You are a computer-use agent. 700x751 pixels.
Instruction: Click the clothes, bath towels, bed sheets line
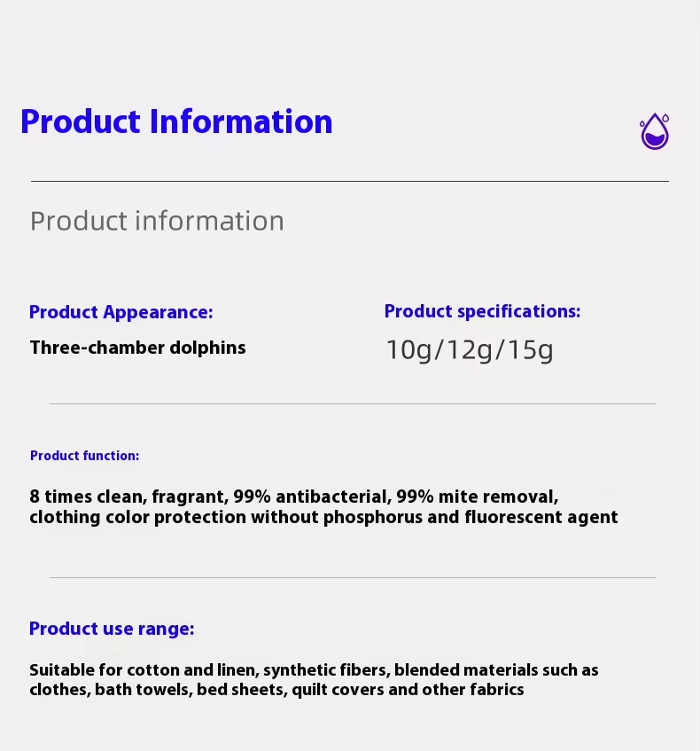click(276, 690)
